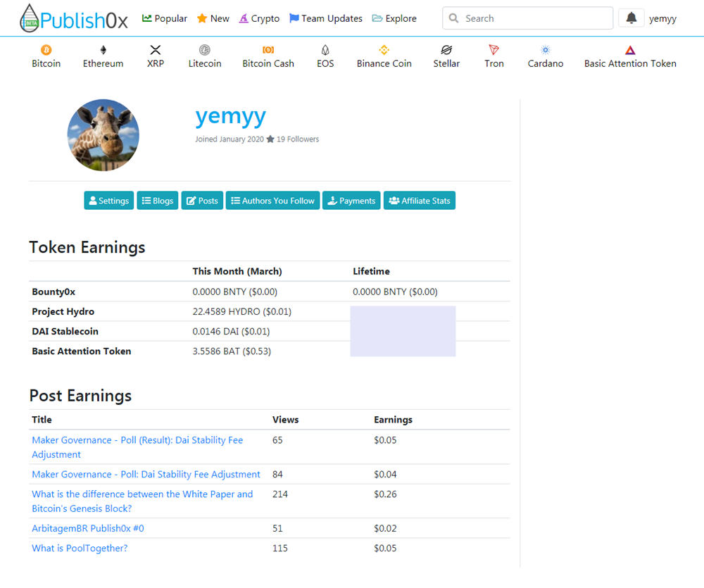Open Affiliate Stats button
This screenshot has width=704, height=588.
(x=420, y=200)
